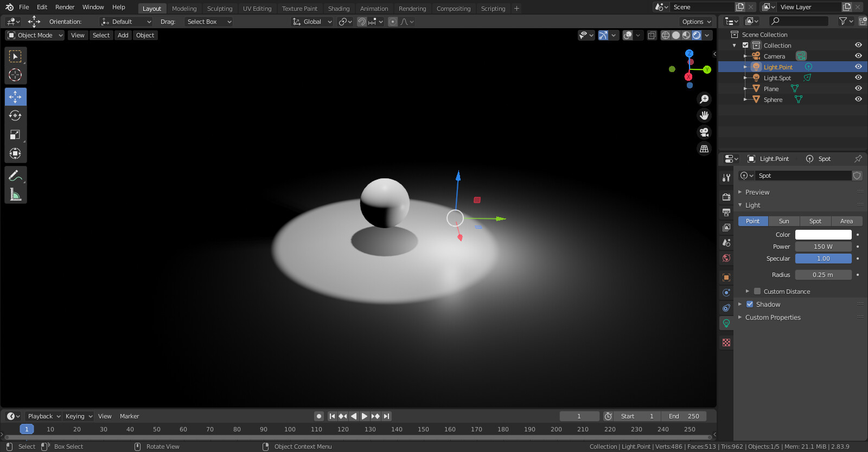This screenshot has height=452, width=868.
Task: Select the Select Box tool in toolbar
Action: (15, 56)
